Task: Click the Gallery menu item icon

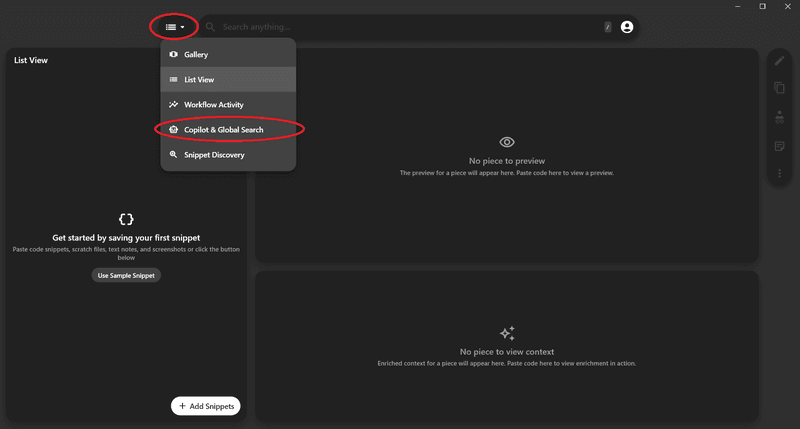Action: tap(173, 54)
